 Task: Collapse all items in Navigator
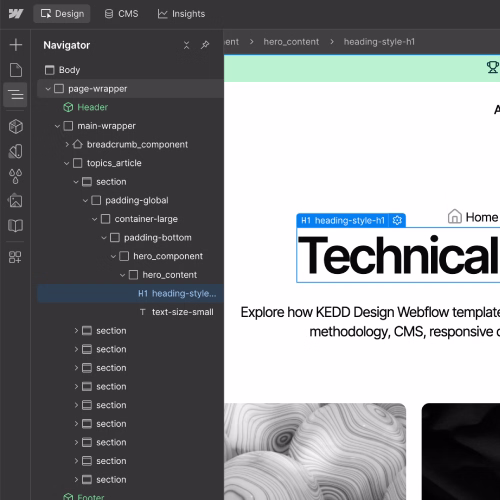click(x=186, y=45)
